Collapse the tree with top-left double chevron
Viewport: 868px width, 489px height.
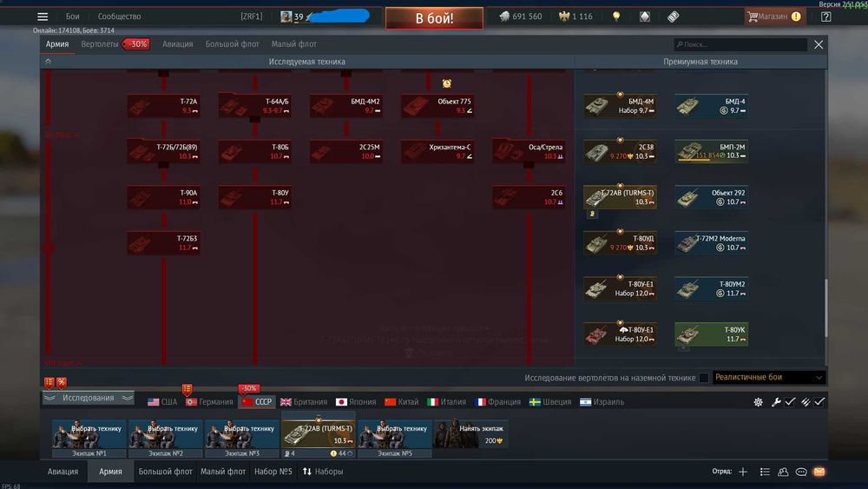pyautogui.click(x=48, y=62)
